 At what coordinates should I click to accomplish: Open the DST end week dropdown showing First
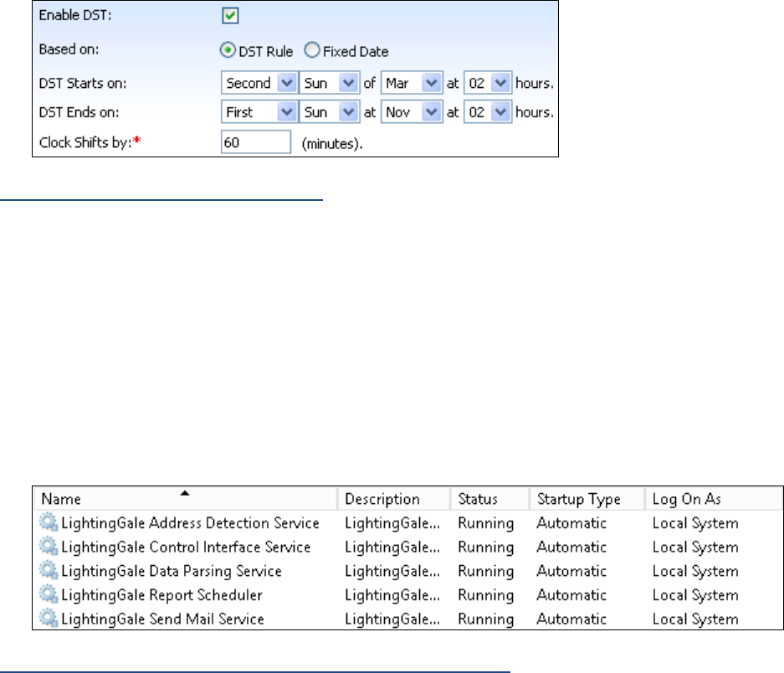click(x=259, y=112)
